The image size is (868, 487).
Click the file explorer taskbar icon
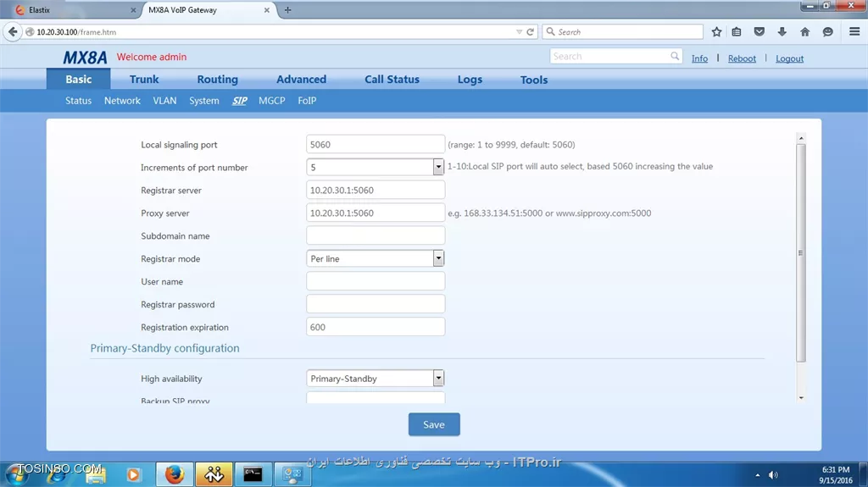click(x=95, y=474)
